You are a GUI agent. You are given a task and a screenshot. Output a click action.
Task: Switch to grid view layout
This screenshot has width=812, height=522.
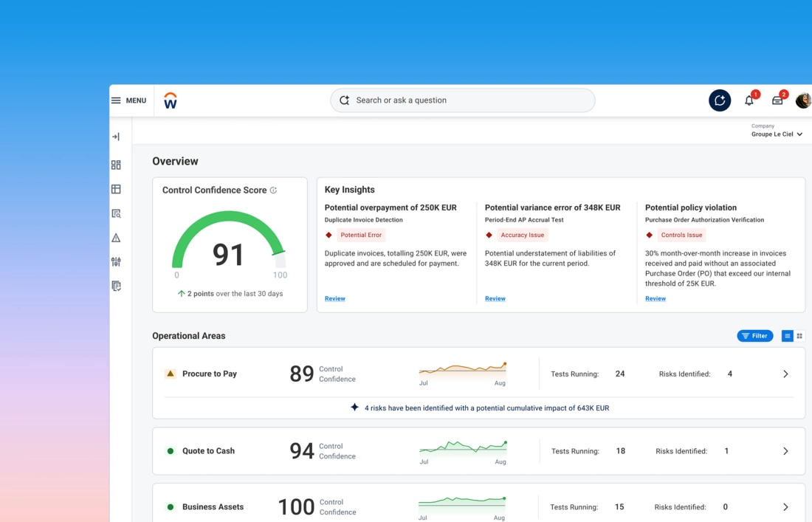[799, 336]
